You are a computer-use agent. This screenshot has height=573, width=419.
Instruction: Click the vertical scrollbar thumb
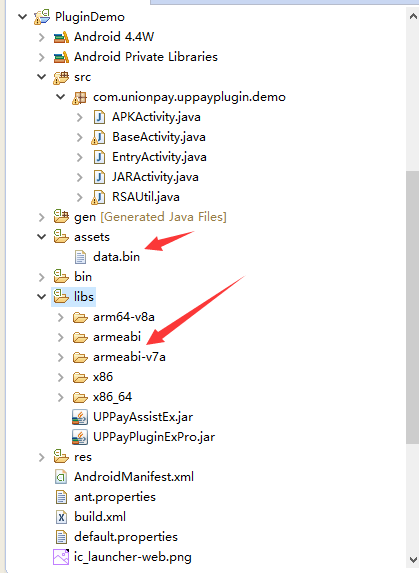(x=413, y=308)
